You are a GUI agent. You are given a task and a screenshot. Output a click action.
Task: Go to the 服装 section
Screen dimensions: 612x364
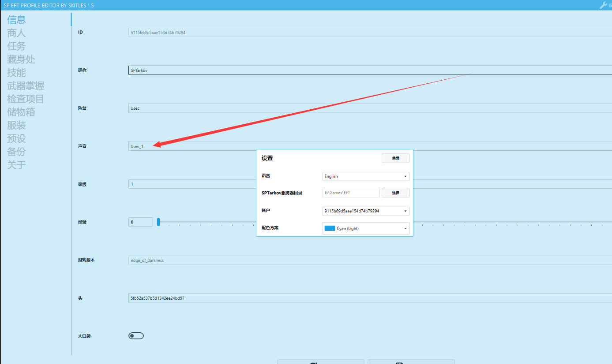point(16,125)
